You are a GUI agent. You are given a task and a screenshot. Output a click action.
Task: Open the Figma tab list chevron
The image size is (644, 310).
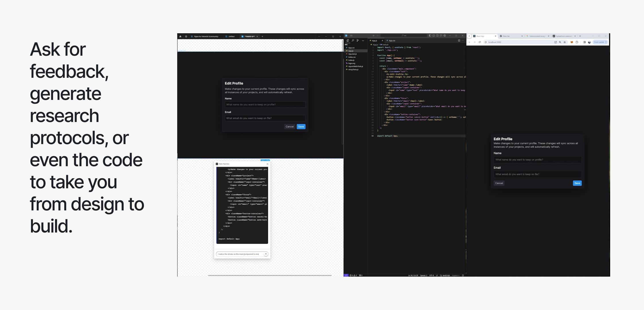coord(319,36)
